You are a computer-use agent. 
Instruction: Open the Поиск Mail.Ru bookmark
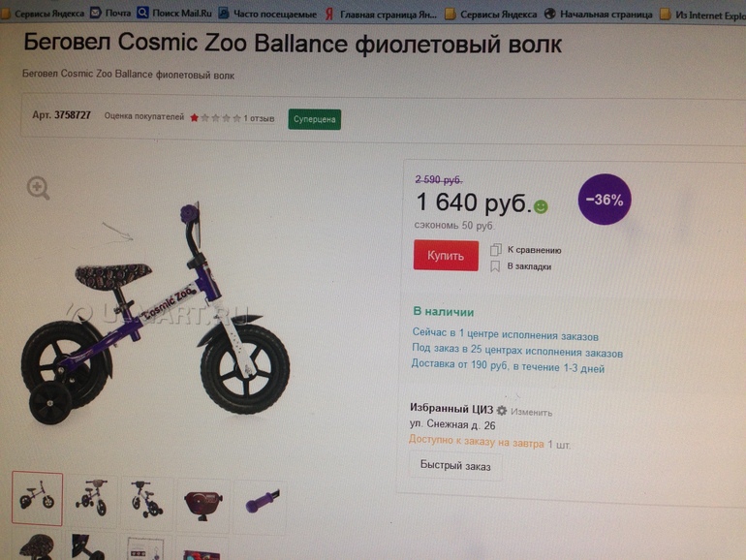tap(174, 13)
